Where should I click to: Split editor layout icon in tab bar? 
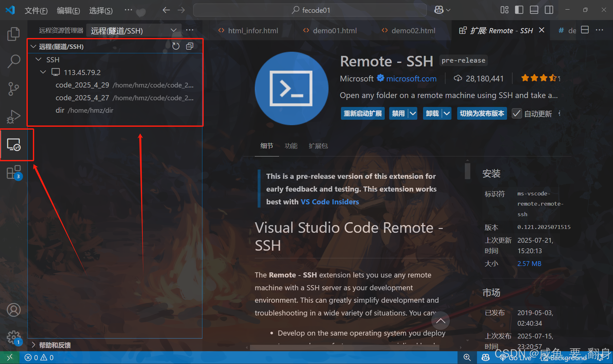pos(585,30)
